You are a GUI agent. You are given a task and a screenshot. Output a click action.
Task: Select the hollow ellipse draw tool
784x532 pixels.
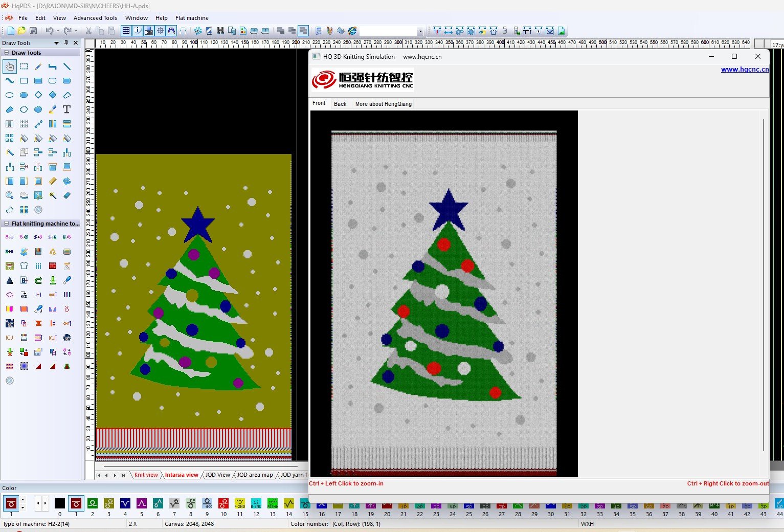click(10, 95)
